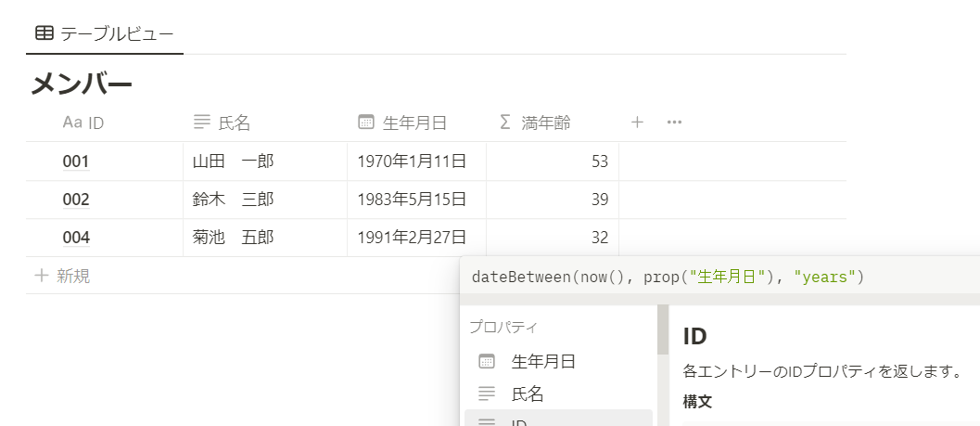Click the メンバー database title
Viewport: 980px width, 426px height.
pyautogui.click(x=82, y=84)
